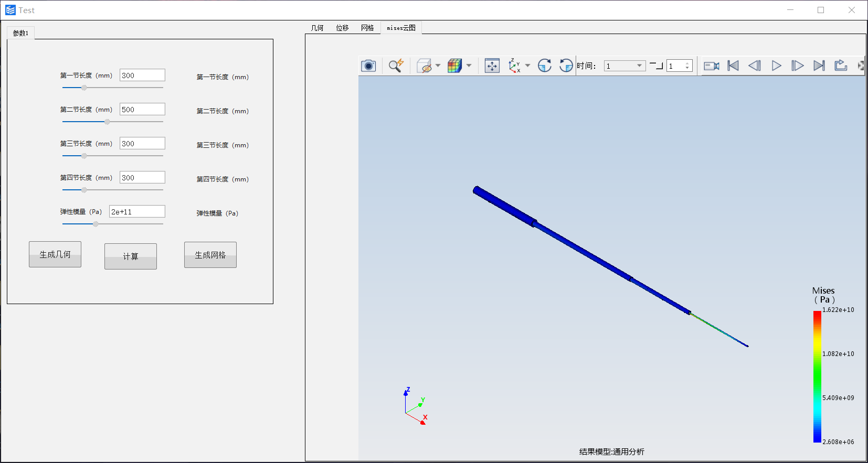Switch to the 网格 tab

pos(367,28)
